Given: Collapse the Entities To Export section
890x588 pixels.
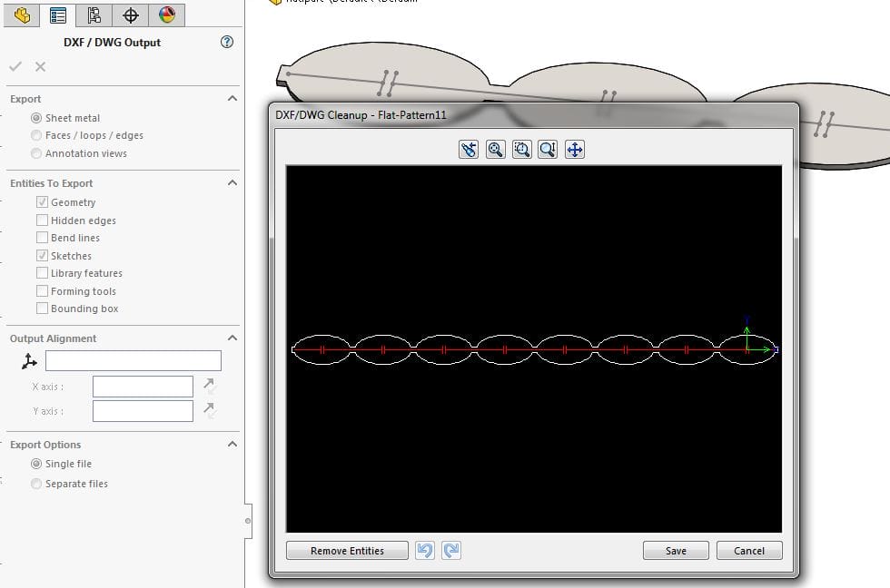Looking at the screenshot, I should click(x=232, y=182).
